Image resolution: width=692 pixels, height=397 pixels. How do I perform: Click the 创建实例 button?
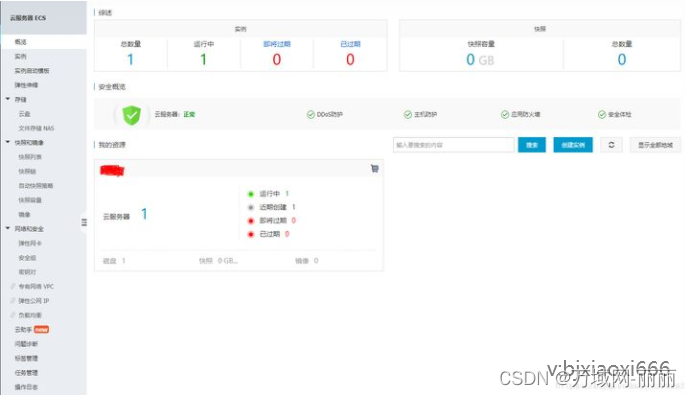(x=573, y=145)
